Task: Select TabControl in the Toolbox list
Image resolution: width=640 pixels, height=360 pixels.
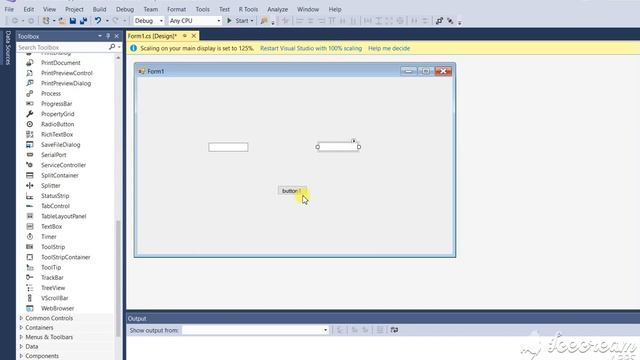Action: tap(55, 206)
